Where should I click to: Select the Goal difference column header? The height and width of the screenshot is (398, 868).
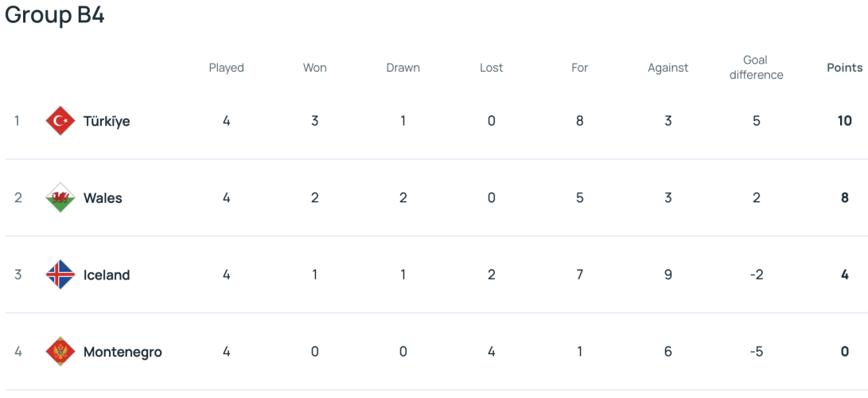click(x=756, y=68)
